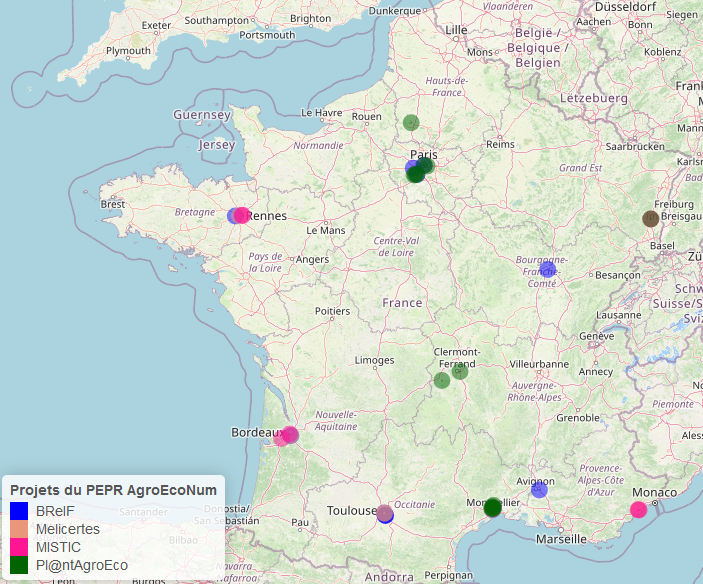Click the green Pl@ntAgroEco legend swatch
Image resolution: width=703 pixels, height=584 pixels.
[18, 565]
